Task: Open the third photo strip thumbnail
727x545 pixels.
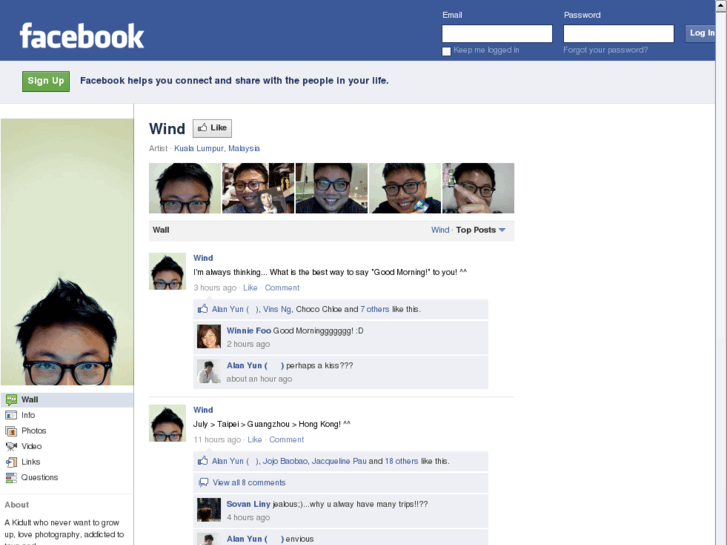Action: point(332,188)
